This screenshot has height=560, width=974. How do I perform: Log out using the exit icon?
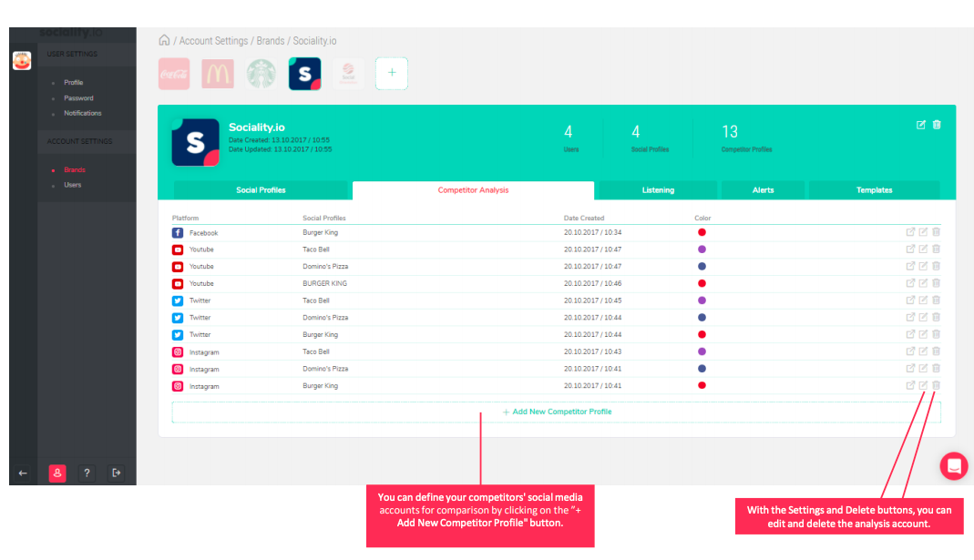pos(116,473)
